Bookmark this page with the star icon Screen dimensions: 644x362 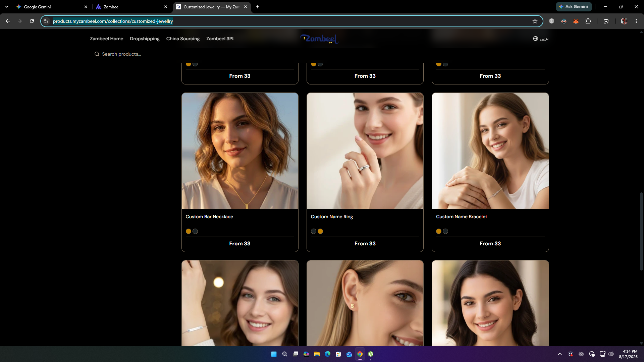[535, 21]
